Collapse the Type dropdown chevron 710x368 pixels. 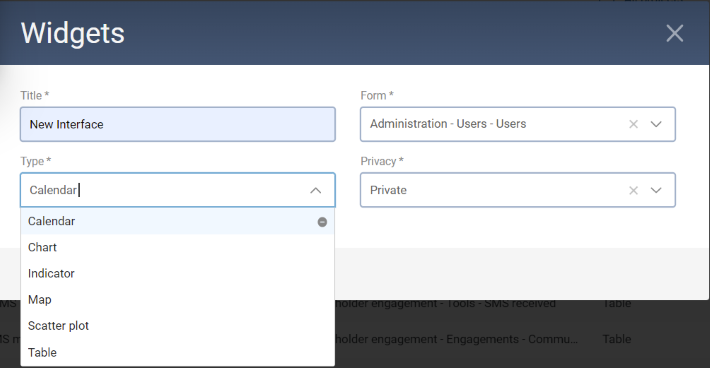tap(316, 190)
